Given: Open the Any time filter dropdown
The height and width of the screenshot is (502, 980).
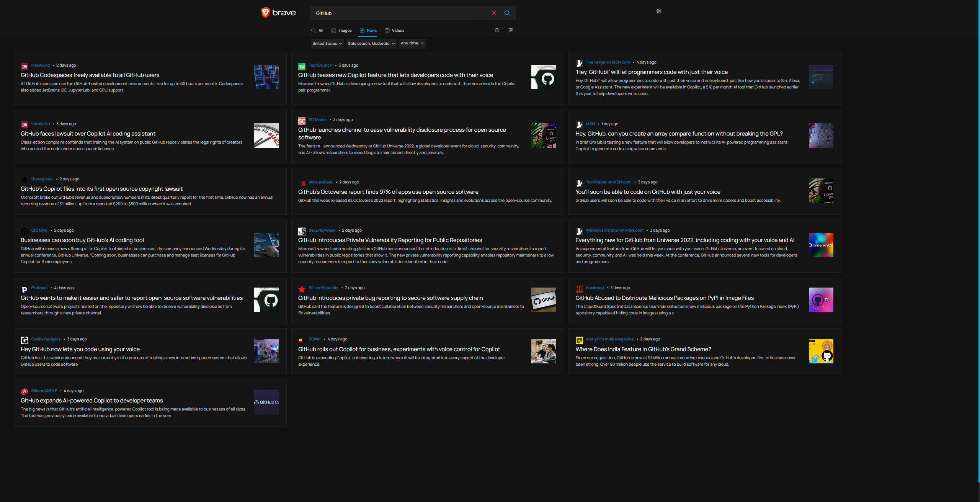Looking at the screenshot, I should click(412, 43).
